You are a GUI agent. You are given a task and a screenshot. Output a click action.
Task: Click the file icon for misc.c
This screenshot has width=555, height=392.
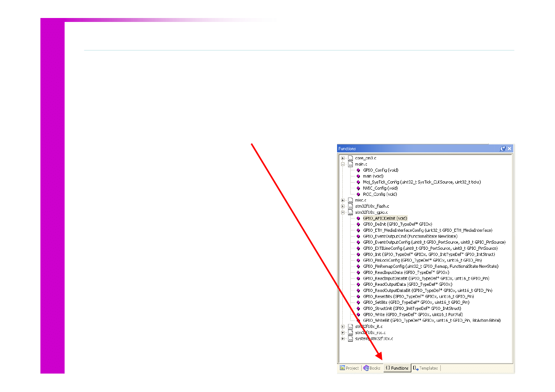click(351, 200)
